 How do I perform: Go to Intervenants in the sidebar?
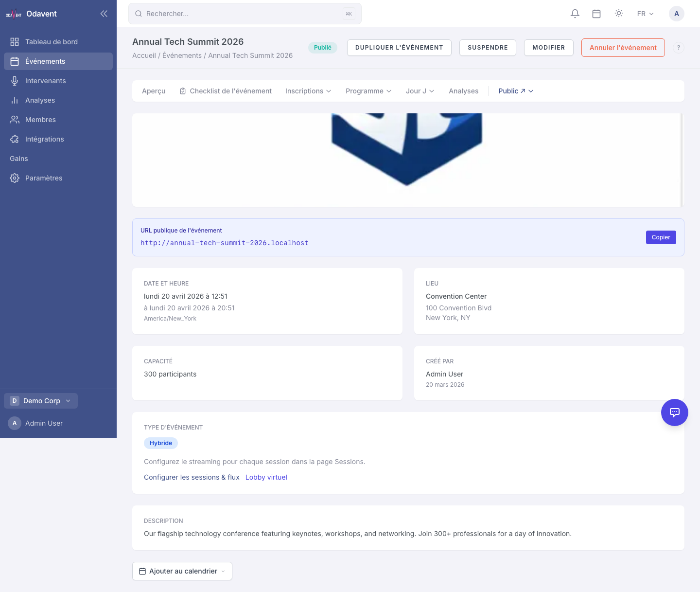click(x=58, y=81)
